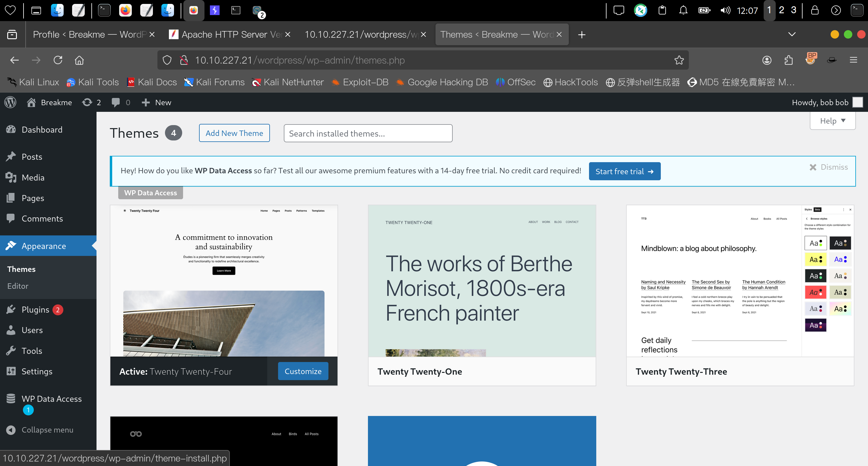Open Twenty Twenty-Four theme thumbnail

[224, 281]
